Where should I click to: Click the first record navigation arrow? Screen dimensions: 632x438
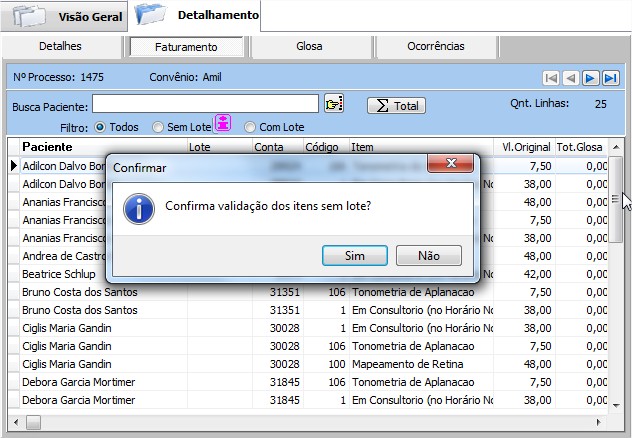550,78
